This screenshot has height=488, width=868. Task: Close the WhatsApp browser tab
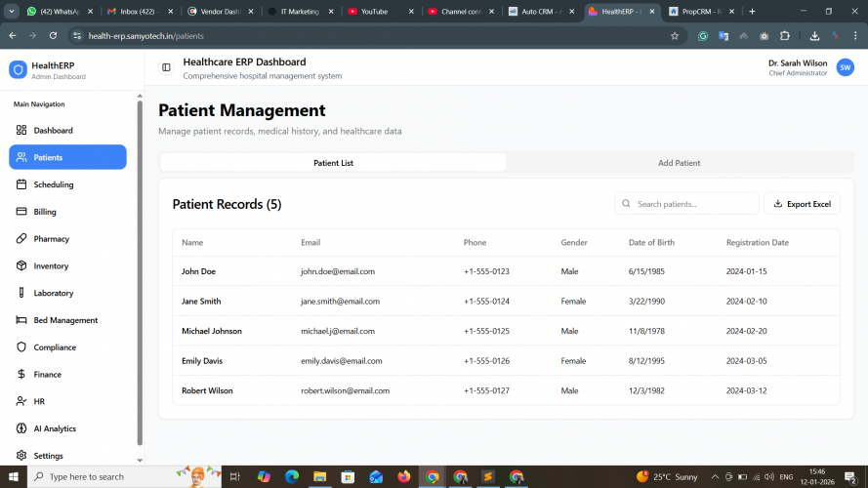click(x=90, y=11)
